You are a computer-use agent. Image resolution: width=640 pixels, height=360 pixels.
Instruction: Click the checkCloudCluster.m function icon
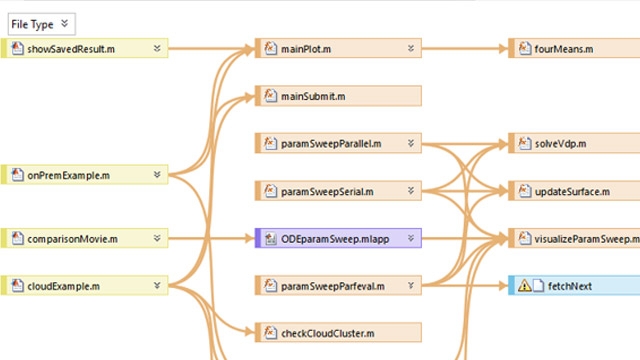(x=270, y=333)
